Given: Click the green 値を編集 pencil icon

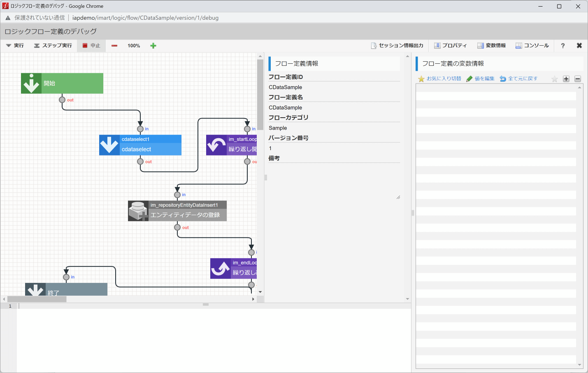Looking at the screenshot, I should (469, 79).
